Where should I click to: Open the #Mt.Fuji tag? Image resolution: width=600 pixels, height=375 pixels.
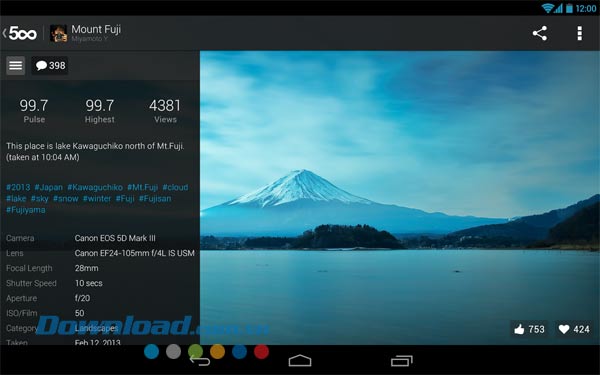pos(142,187)
